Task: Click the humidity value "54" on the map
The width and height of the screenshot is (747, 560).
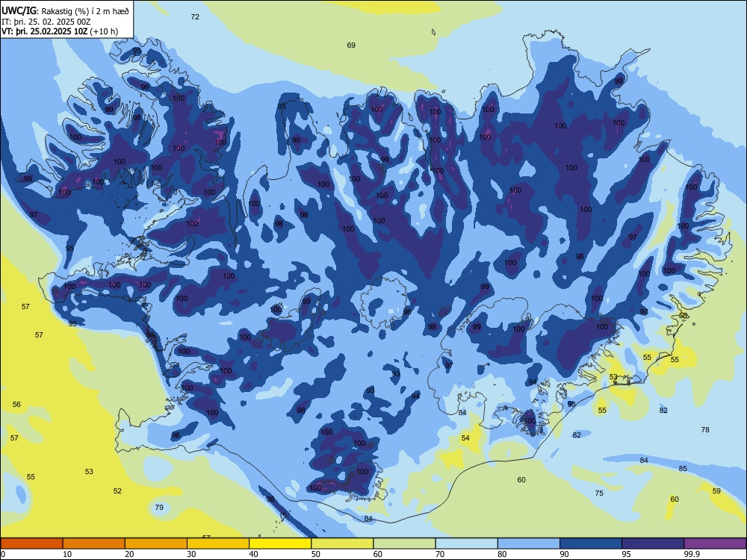Action: coord(465,438)
